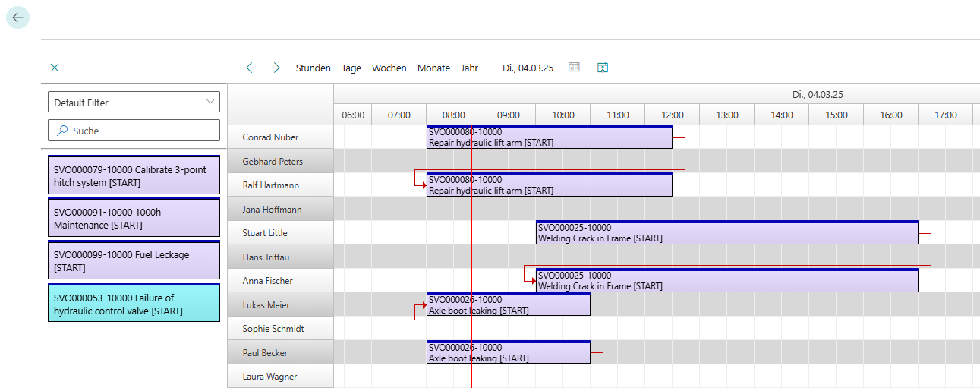
Task: Switch to Wochen view
Action: [x=389, y=68]
